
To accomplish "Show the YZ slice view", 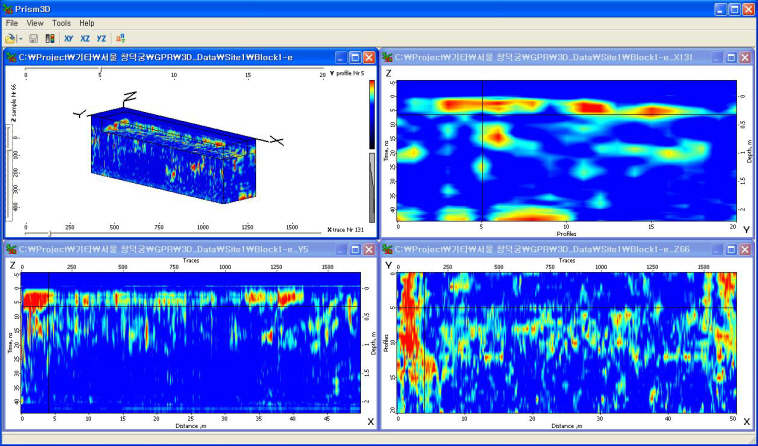I will point(101,39).
